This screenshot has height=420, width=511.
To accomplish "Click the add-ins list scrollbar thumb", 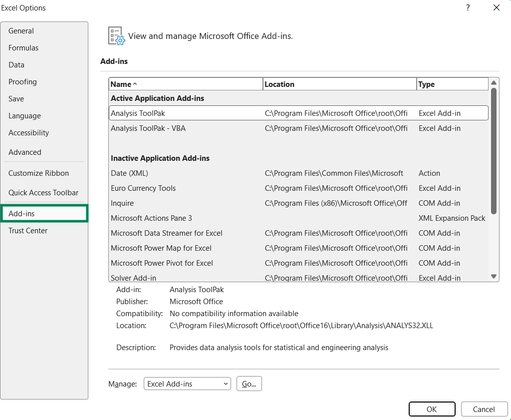I will [494, 151].
